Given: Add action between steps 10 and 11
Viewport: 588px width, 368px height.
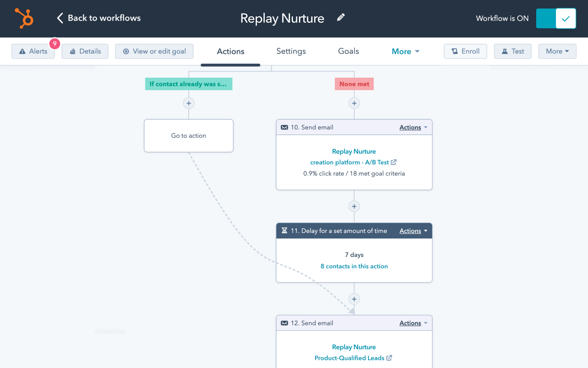Looking at the screenshot, I should tap(354, 206).
